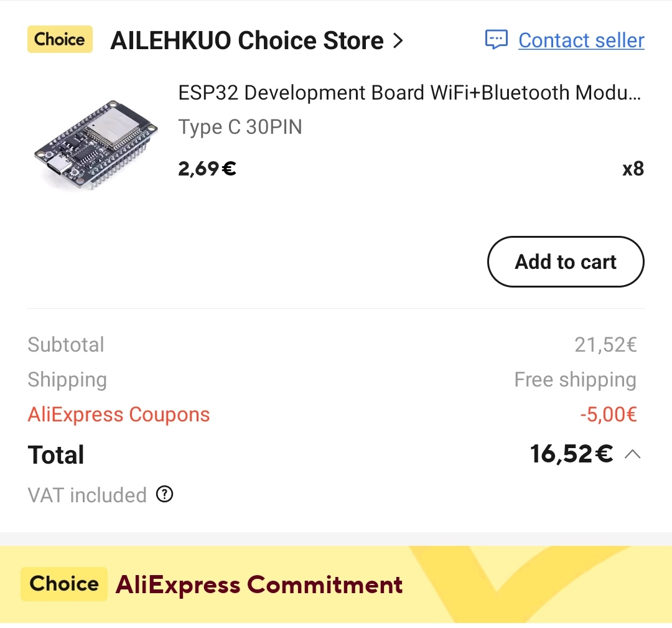
Task: Open the store via the chevron arrow
Action: [x=398, y=41]
